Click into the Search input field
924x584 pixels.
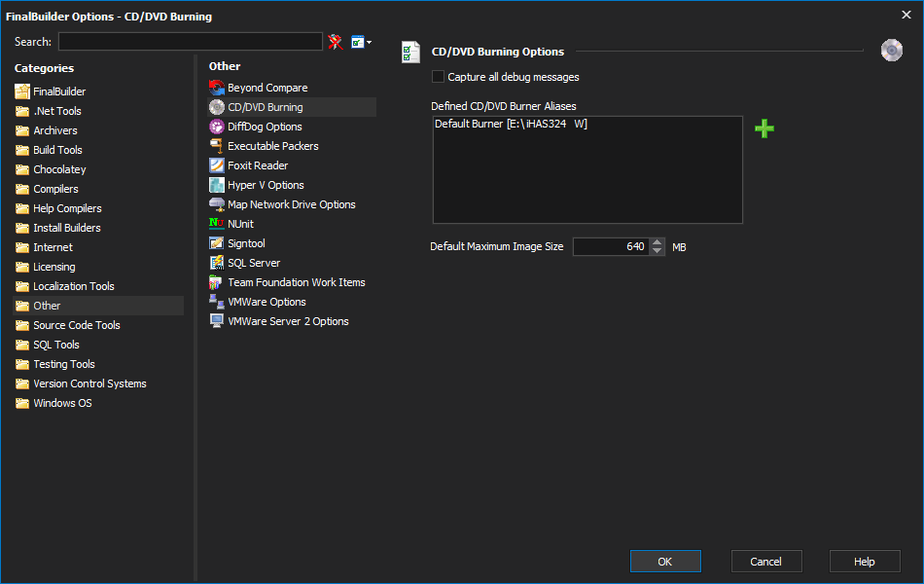[191, 41]
